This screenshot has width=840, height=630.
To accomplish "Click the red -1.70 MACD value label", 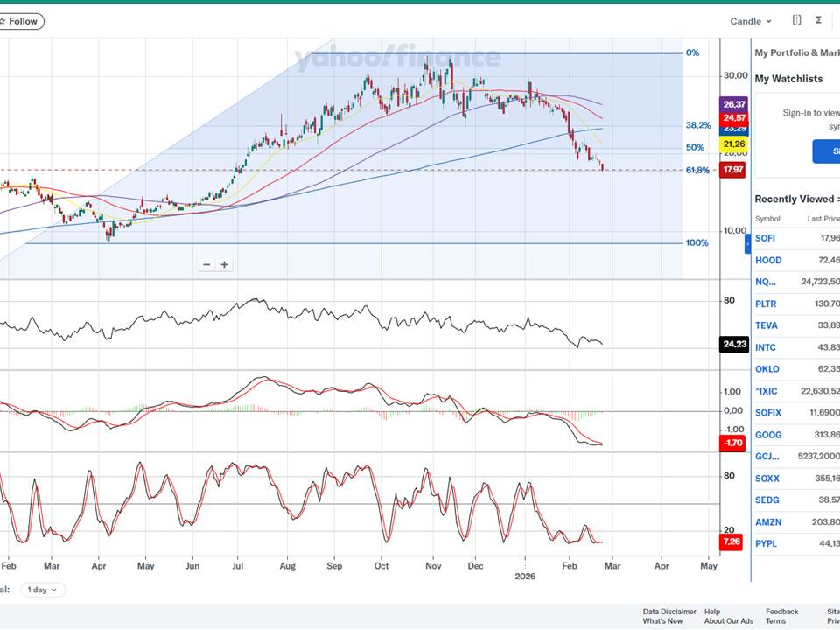I will (732, 444).
